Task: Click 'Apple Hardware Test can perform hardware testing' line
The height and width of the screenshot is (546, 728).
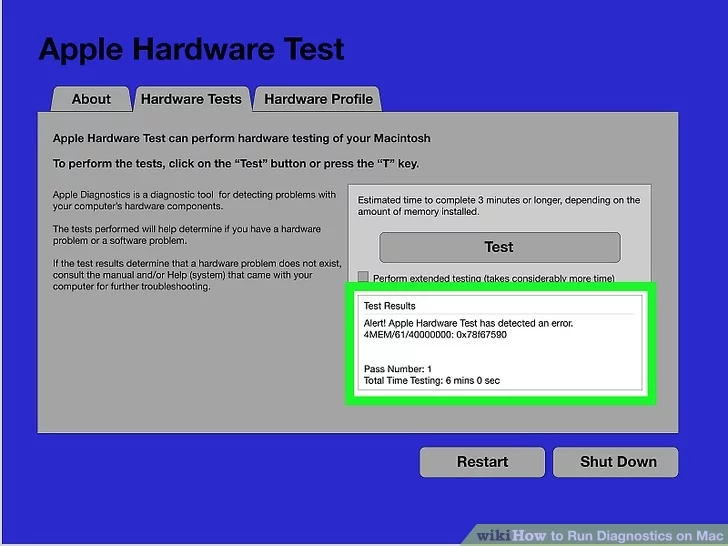Action: (241, 138)
